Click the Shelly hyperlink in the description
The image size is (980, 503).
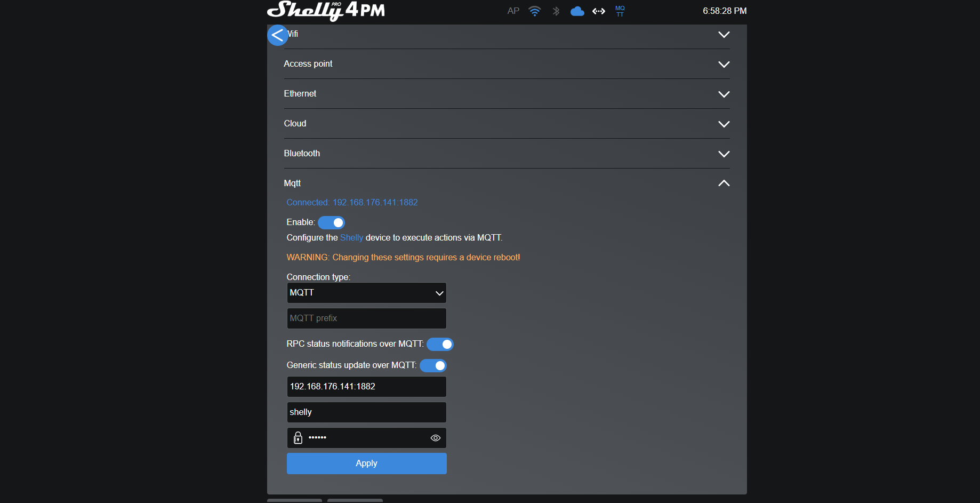point(351,237)
